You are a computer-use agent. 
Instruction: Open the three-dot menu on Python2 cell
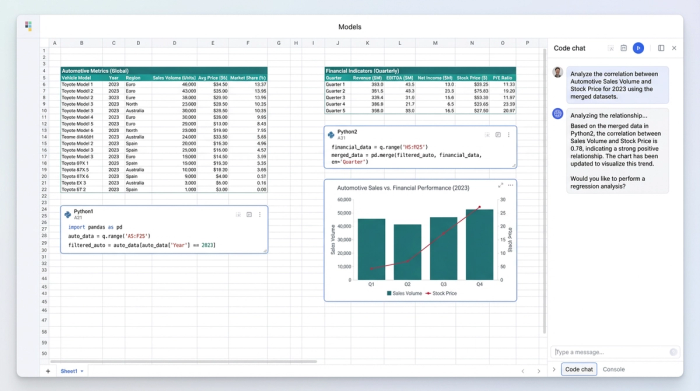point(508,135)
